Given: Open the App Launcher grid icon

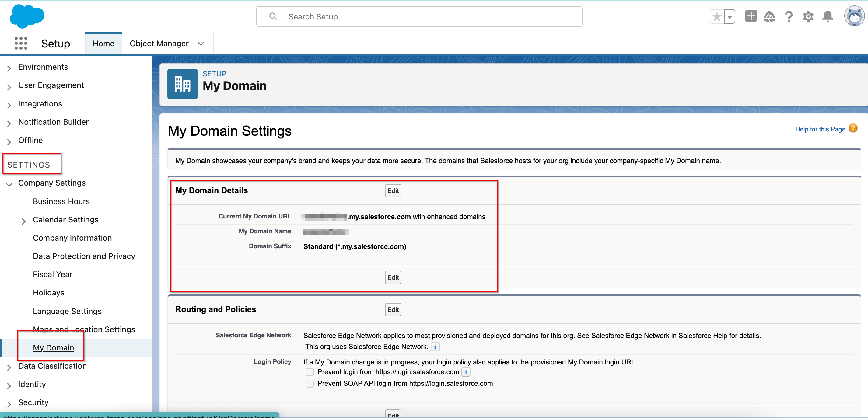Looking at the screenshot, I should click(21, 44).
